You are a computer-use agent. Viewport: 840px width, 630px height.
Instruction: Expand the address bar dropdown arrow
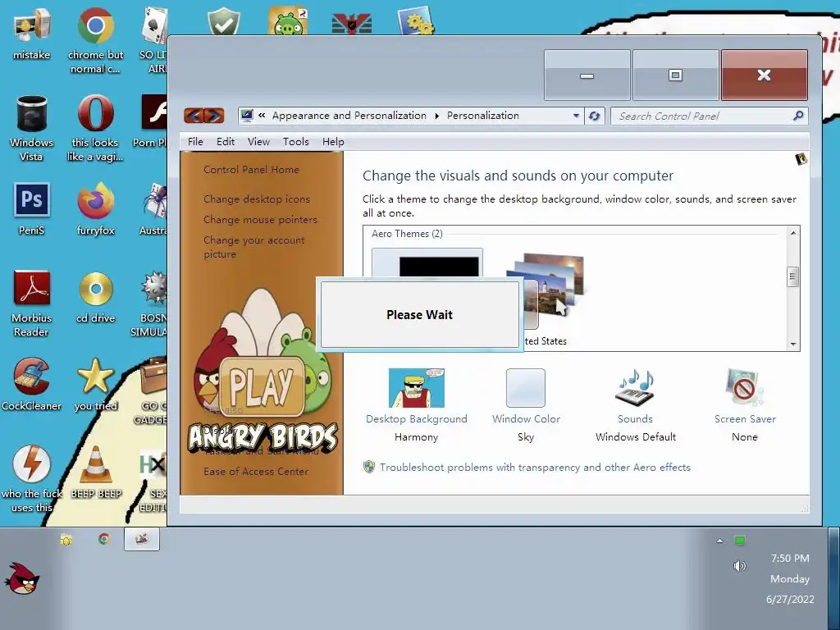(x=576, y=116)
